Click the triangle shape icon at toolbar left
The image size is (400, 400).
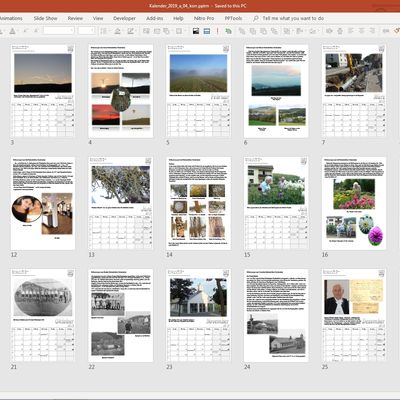tap(12, 31)
